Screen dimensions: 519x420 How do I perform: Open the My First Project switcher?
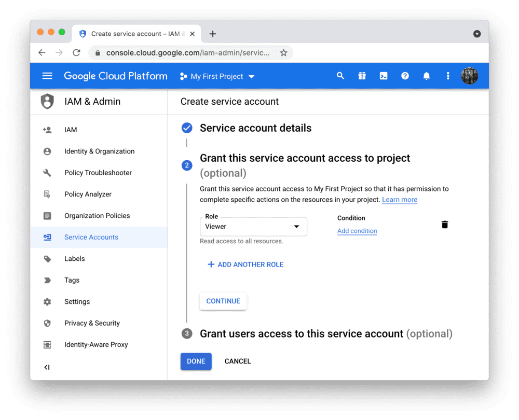point(216,76)
